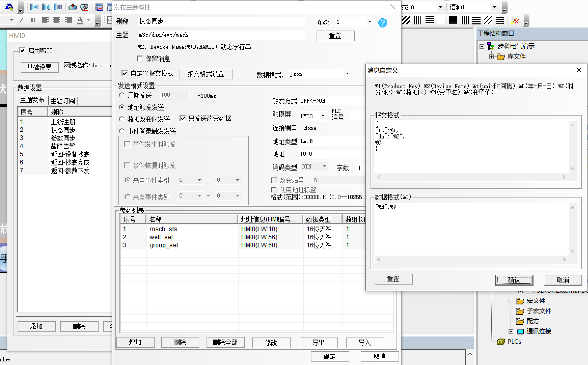The width and height of the screenshot is (588, 365).
Task: Toggle italic text formatting
Action: pos(21,20)
